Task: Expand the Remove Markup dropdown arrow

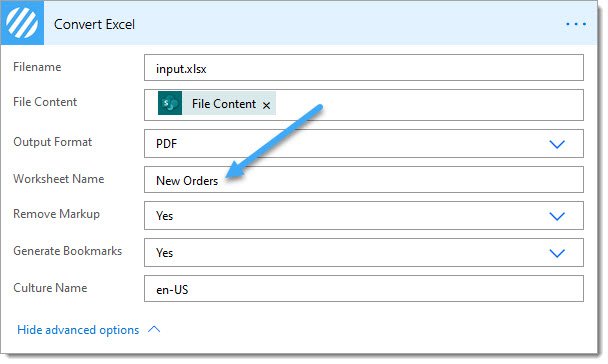Action: click(557, 216)
